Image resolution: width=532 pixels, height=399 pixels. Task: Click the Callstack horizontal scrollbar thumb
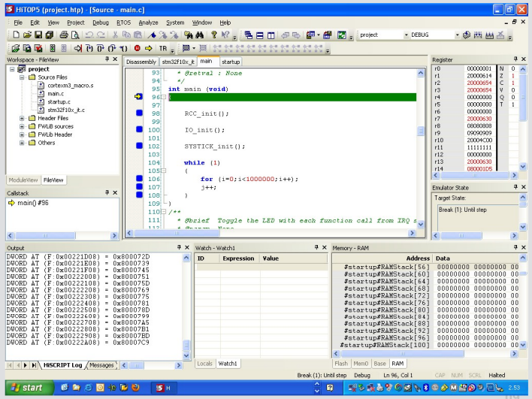45,235
